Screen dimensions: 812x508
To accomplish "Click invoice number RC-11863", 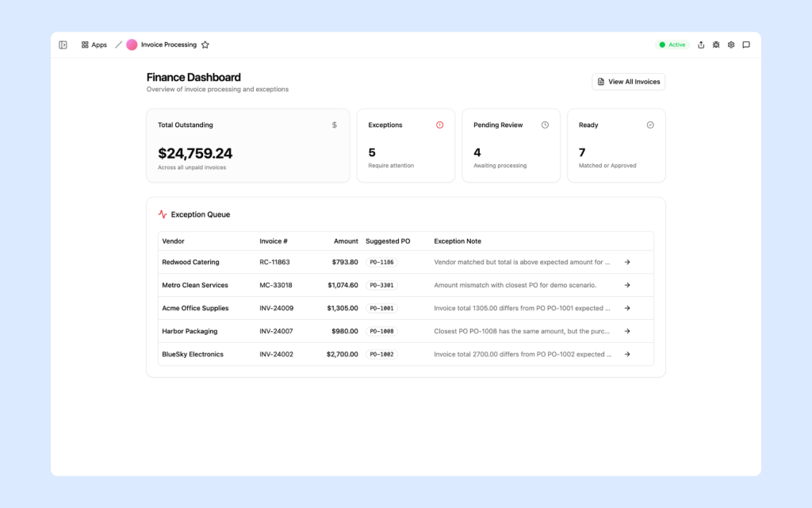I will point(274,262).
